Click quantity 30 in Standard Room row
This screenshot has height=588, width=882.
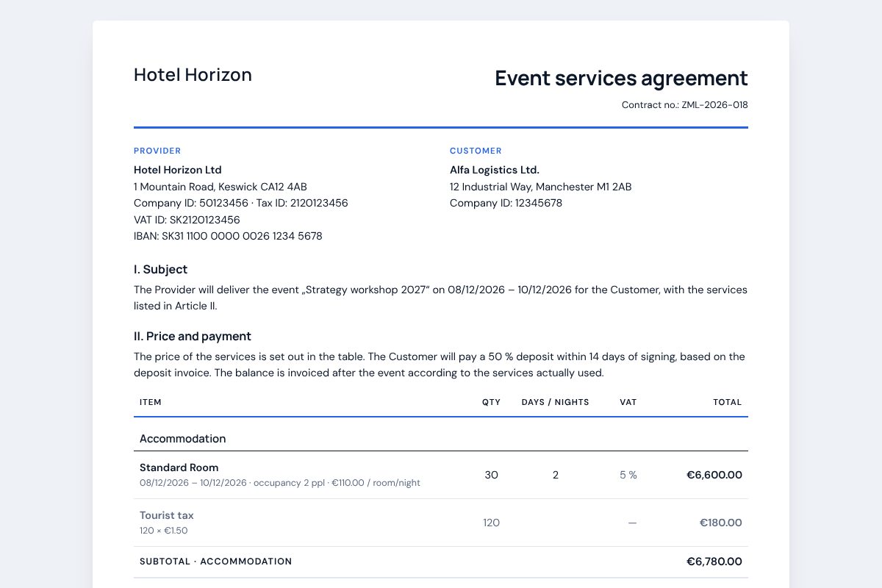[x=491, y=475]
